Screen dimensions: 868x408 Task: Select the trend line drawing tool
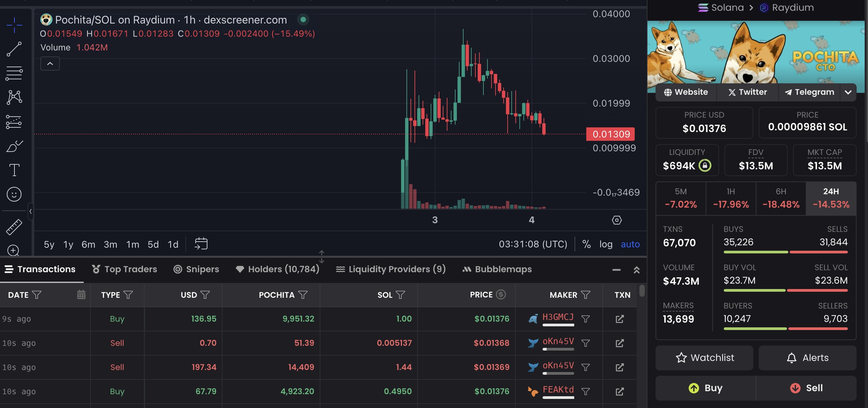(14, 49)
